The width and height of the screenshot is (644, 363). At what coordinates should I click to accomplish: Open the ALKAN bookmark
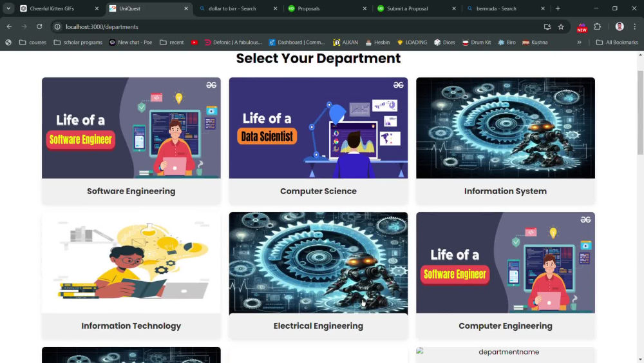[x=345, y=43]
